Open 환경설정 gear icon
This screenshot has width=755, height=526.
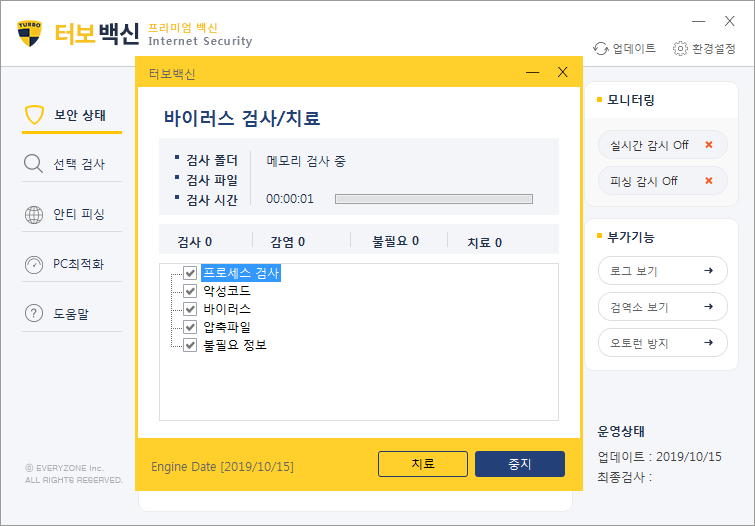pos(680,48)
